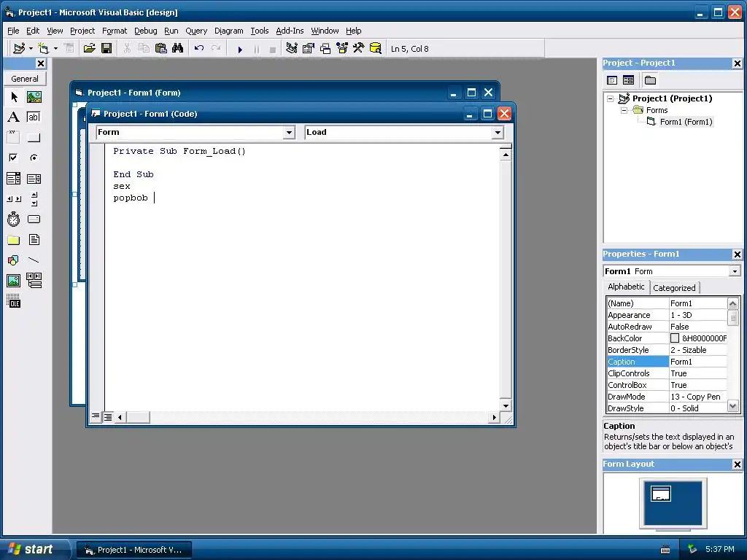Select the horizontal scrollbar control tool
This screenshot has width=747, height=560.
click(14, 199)
